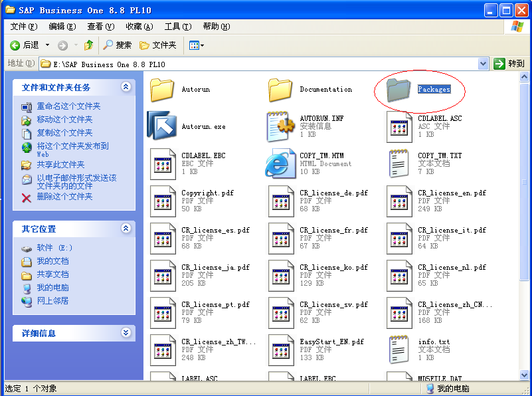This screenshot has height=396, width=532.
Task: Select the CR_license_fr.pdf file icon
Action: (281, 239)
